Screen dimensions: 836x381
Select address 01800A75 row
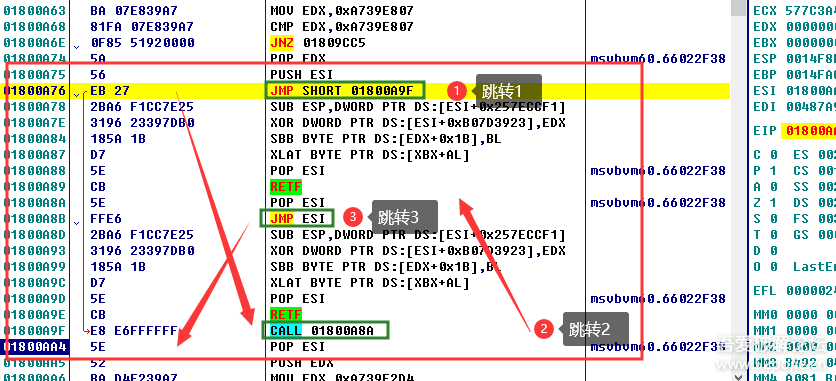pyautogui.click(x=34, y=75)
